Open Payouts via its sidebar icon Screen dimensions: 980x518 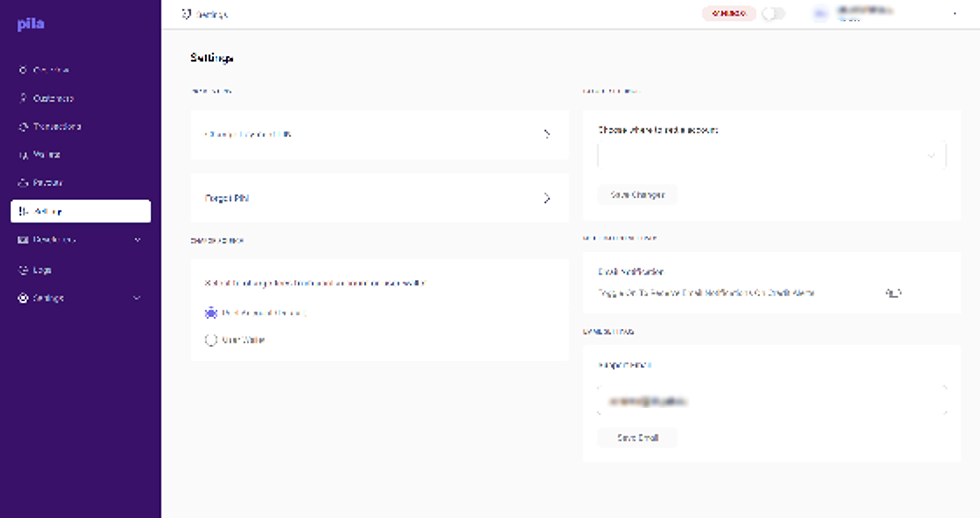pyautogui.click(x=23, y=182)
